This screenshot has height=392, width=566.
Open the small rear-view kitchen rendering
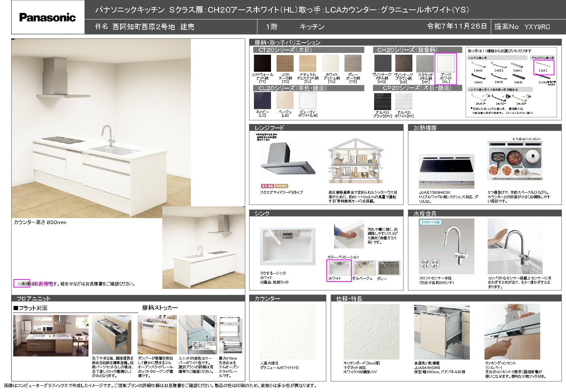click(203, 247)
